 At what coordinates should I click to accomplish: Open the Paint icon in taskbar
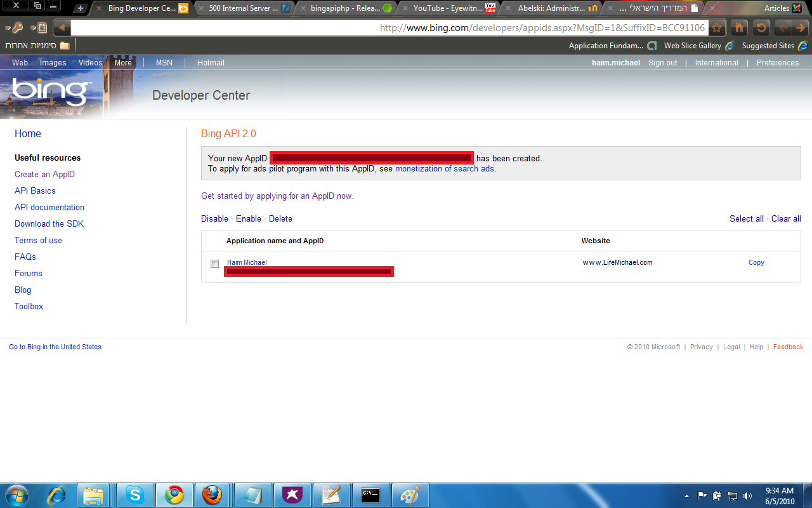pos(409,495)
